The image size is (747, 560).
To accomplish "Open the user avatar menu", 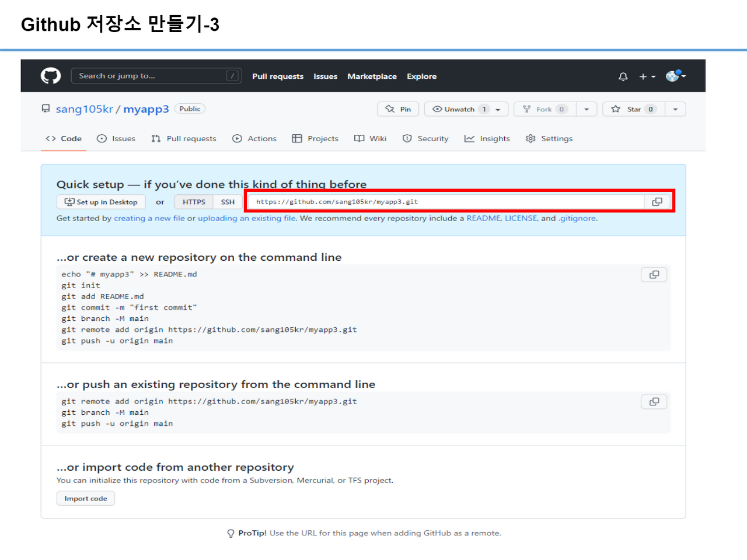I will pos(676,76).
